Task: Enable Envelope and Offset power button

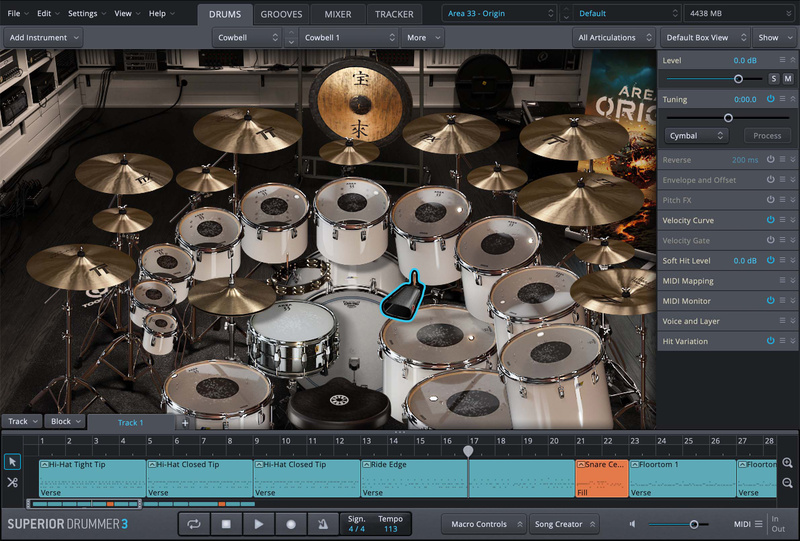Action: [x=770, y=180]
